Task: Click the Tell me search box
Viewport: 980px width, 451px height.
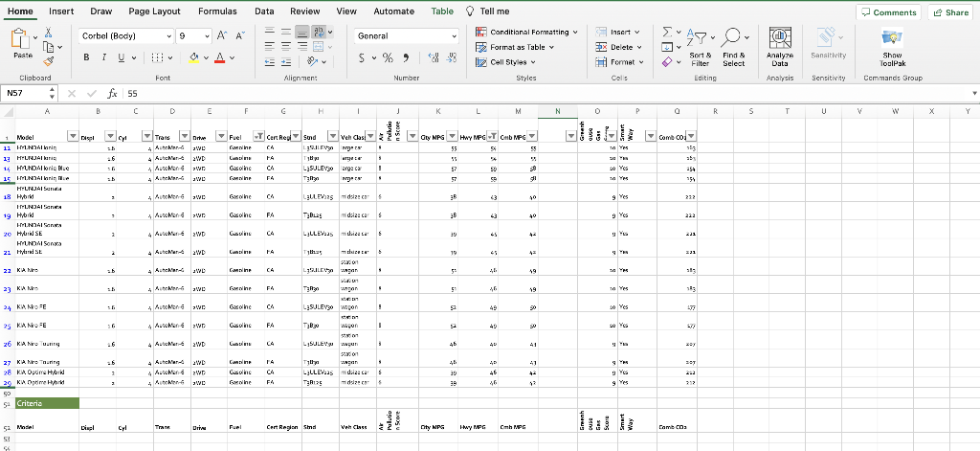Action: [x=487, y=11]
